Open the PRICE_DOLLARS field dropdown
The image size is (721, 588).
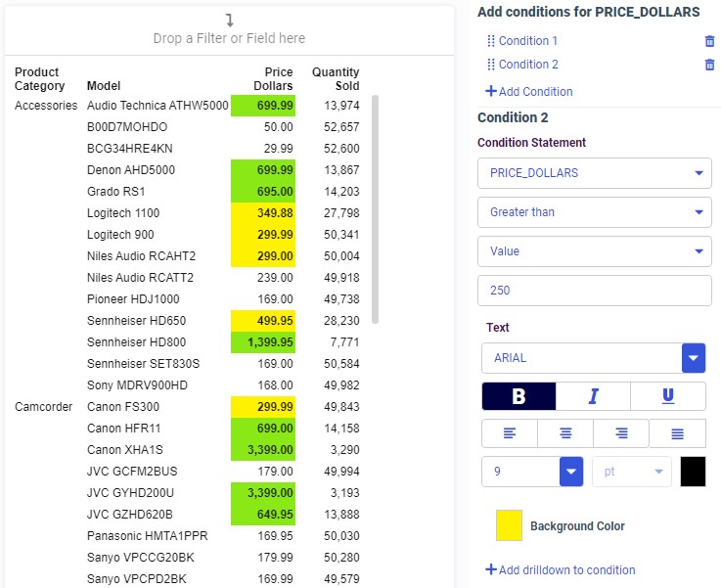pyautogui.click(x=594, y=173)
